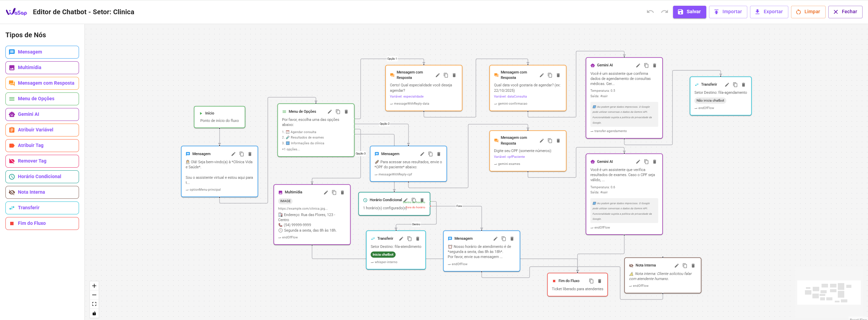Select the Gemini AI node type in sidebar
This screenshot has width=868, height=320.
click(x=42, y=114)
